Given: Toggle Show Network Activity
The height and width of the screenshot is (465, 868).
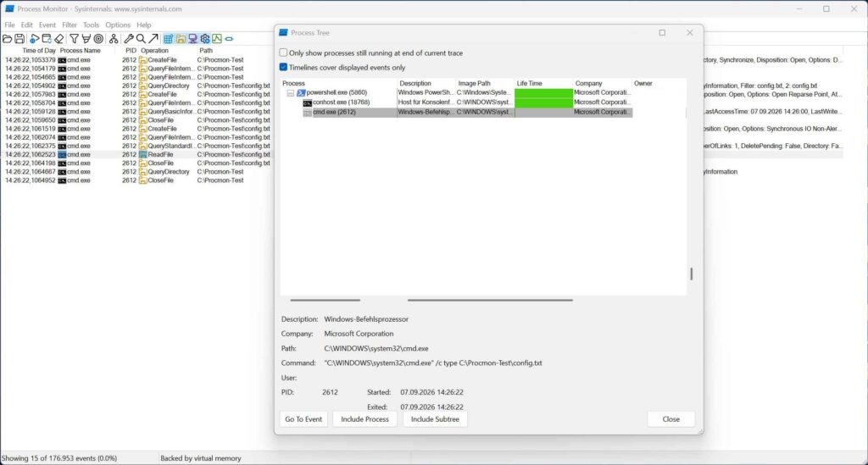Looking at the screenshot, I should [x=192, y=39].
